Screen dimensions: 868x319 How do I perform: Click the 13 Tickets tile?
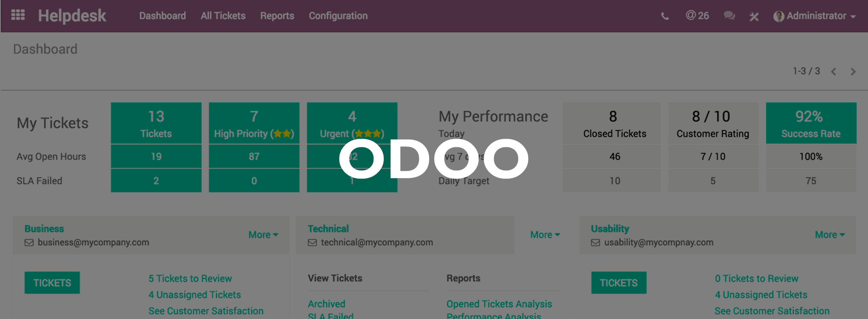(x=156, y=123)
